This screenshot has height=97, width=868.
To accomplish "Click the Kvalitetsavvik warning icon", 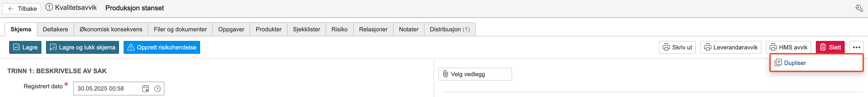I will point(49,7).
